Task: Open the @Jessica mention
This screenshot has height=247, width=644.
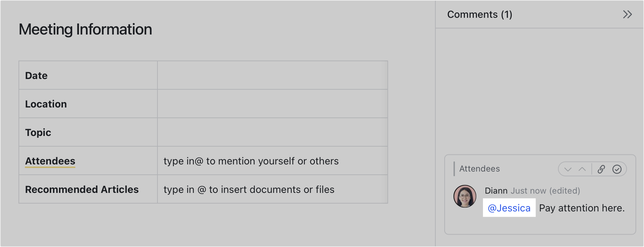Action: 509,208
